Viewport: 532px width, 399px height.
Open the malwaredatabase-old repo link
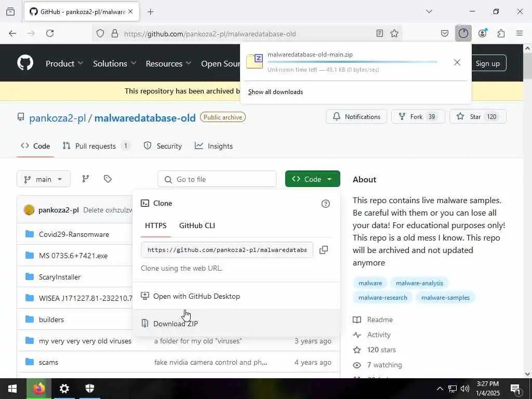pyautogui.click(x=145, y=118)
